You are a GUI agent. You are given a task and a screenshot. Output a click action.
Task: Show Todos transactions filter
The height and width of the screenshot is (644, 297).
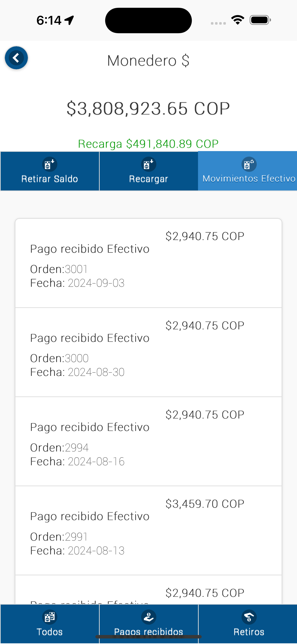point(49,632)
